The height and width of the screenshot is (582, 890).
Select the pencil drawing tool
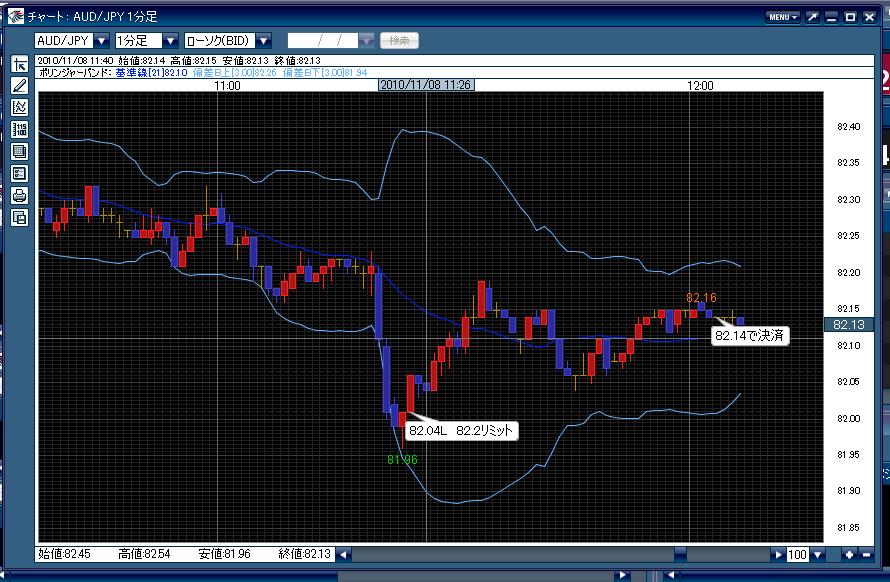19,86
